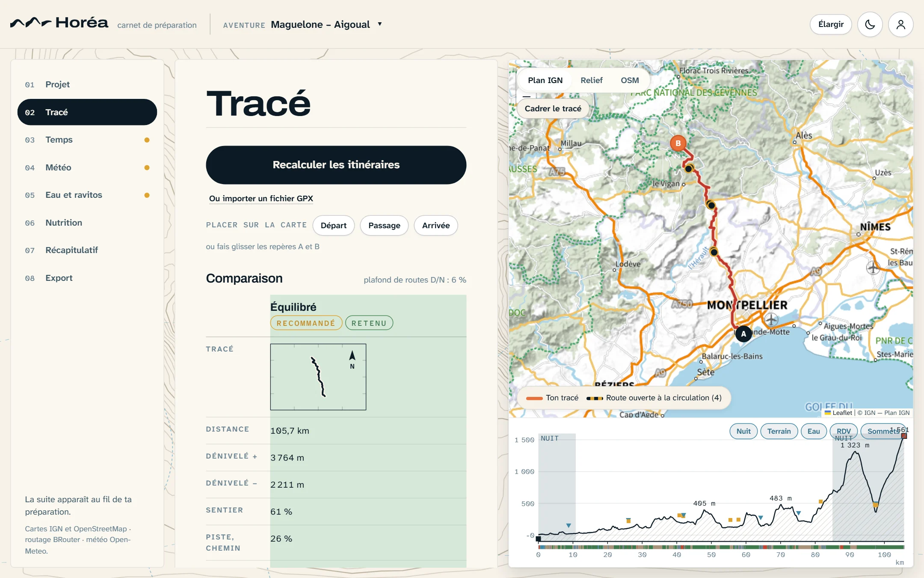
Task: Open the user account icon
Action: 900,24
